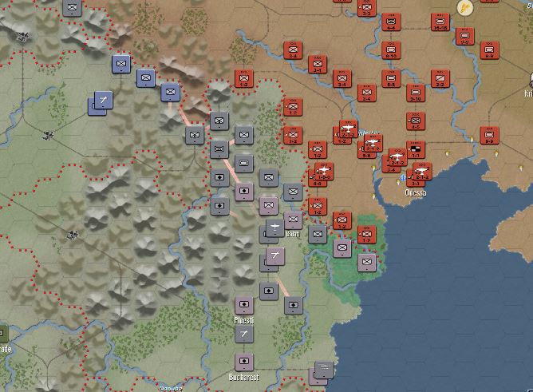Select the naval unit on the coast east of Bucharest
The width and height of the screenshot is (533, 392).
coord(324,370)
